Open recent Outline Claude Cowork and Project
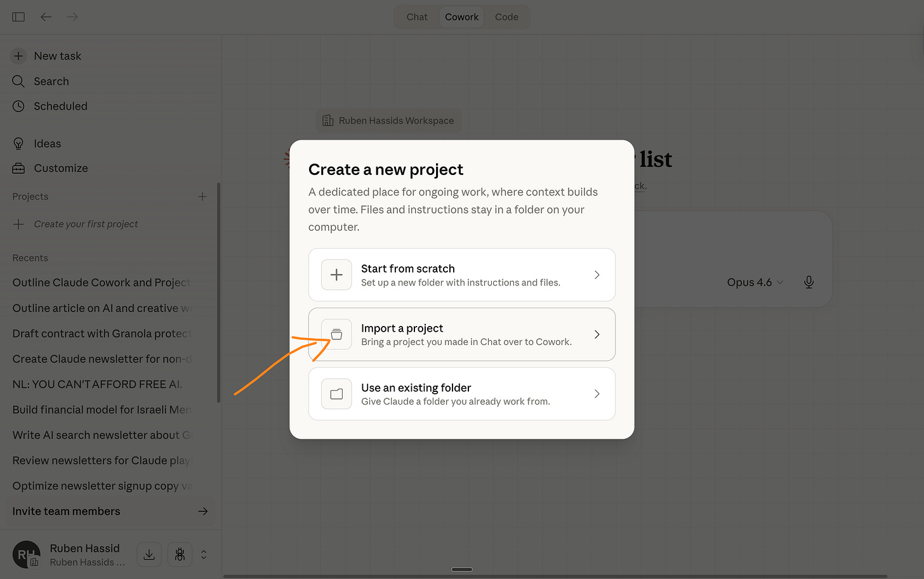This screenshot has height=579, width=924. click(x=102, y=282)
